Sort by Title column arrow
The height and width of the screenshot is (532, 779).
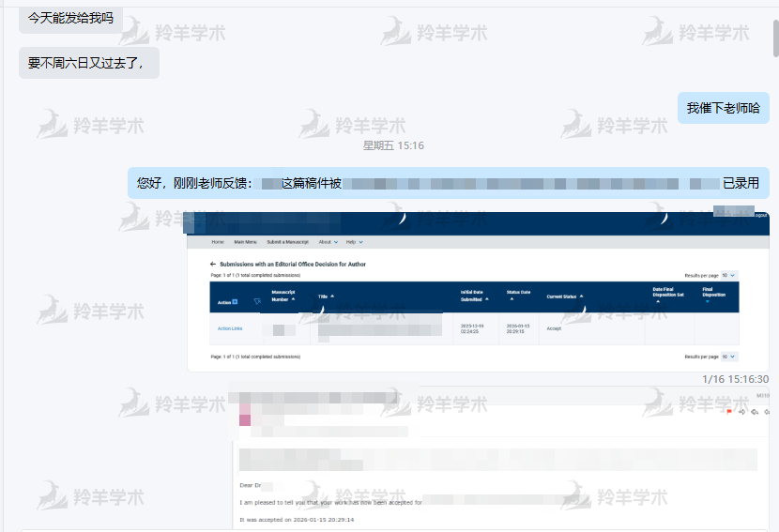[x=332, y=296]
